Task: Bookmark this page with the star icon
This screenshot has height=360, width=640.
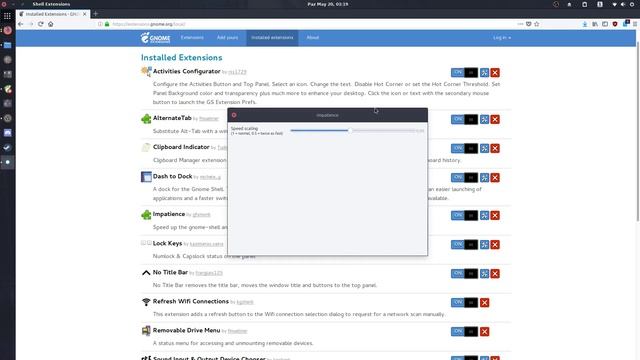Action: 537,24
